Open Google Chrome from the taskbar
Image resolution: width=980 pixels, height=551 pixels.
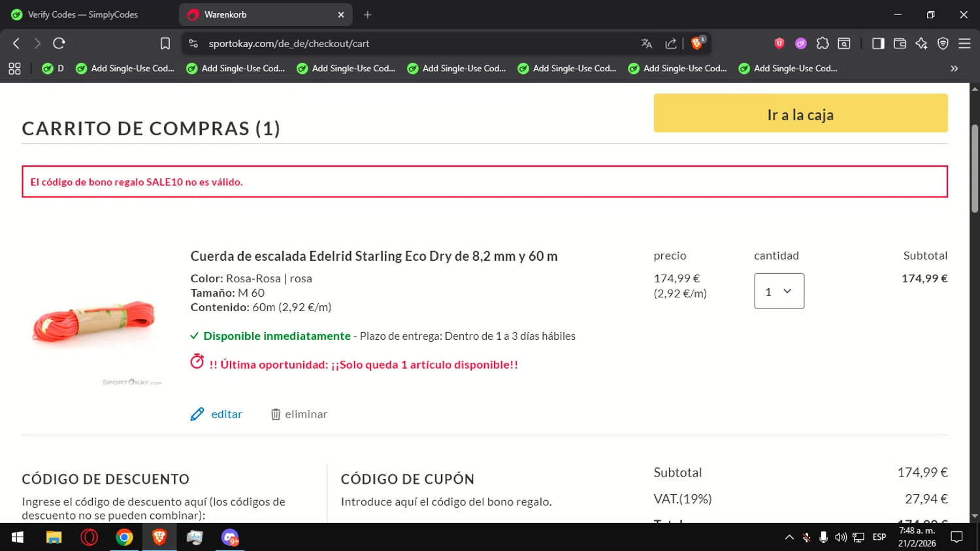pos(124,537)
